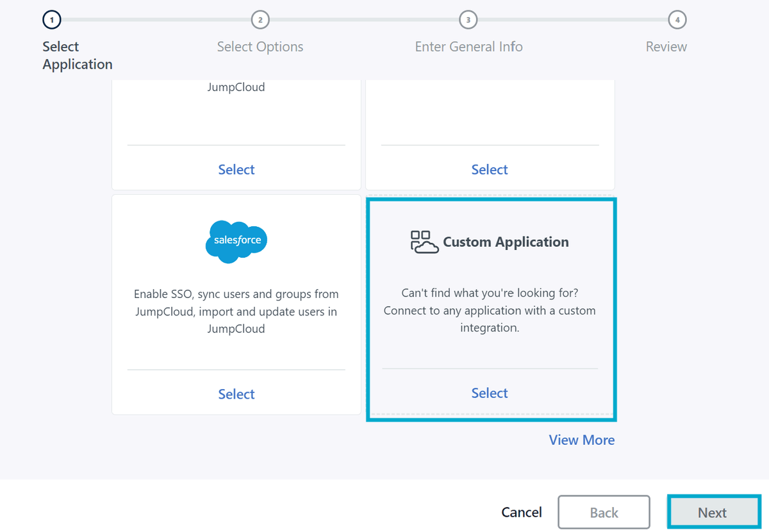Click the Review step label
Screen dimensions: 769x532
[x=666, y=46]
